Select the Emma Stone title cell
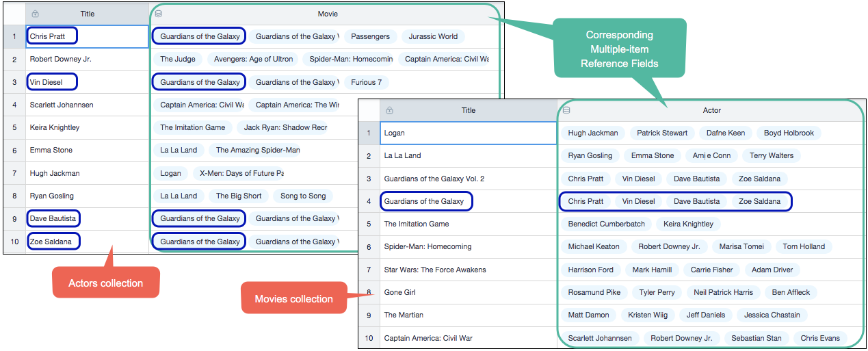The image size is (868, 351). click(88, 150)
